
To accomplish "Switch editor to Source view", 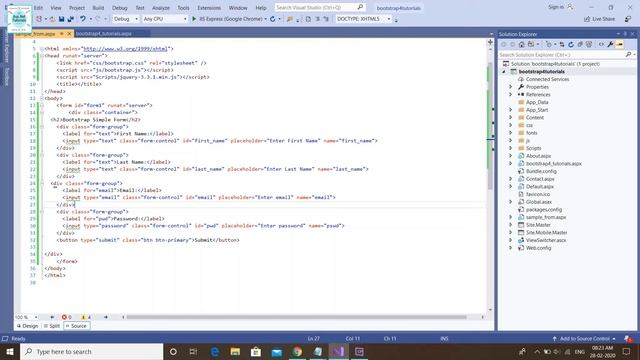I will 76,326.
